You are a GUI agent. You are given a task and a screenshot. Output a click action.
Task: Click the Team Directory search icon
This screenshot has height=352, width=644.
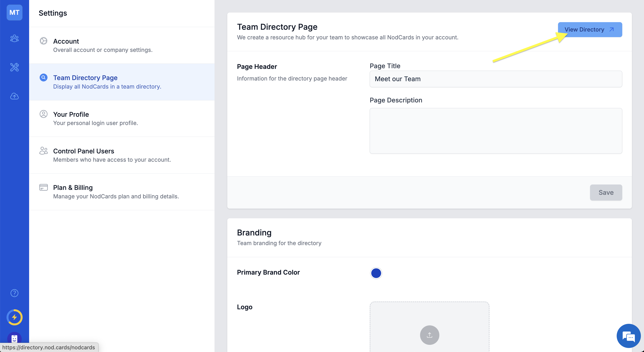43,77
